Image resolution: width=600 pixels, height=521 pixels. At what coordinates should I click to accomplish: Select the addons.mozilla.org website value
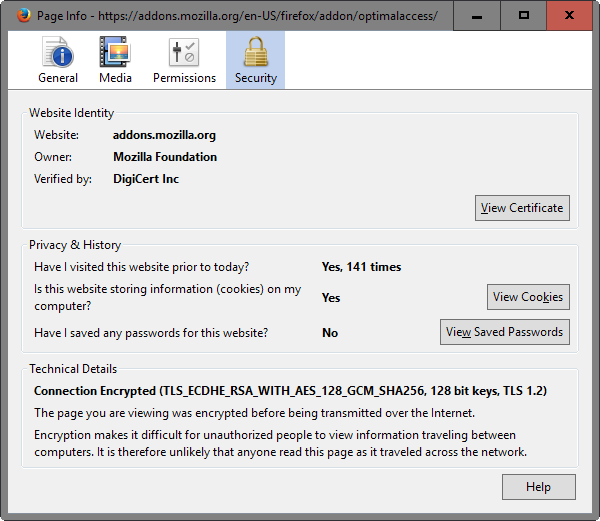click(x=164, y=135)
